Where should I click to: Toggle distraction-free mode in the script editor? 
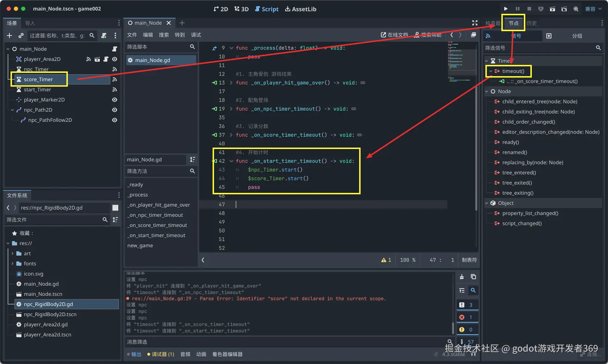coord(475,23)
